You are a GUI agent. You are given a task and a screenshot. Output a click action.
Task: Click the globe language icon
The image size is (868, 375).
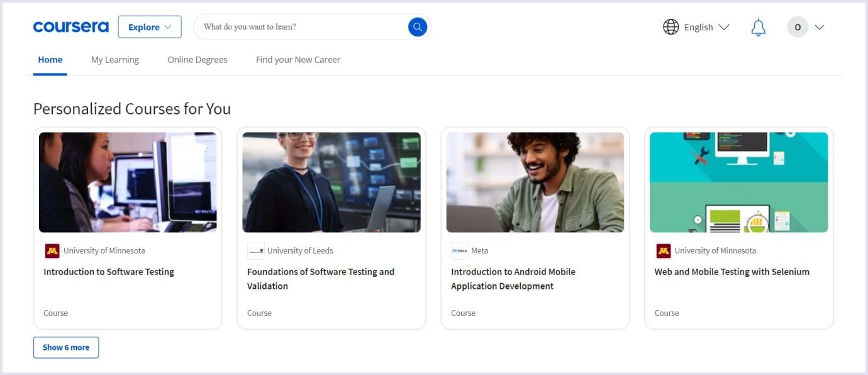click(x=671, y=27)
